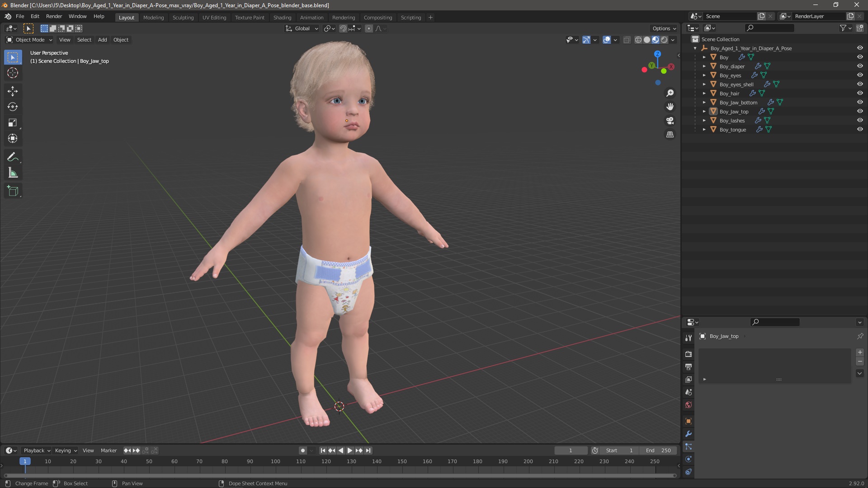Toggle camera view in viewport
The width and height of the screenshot is (868, 488).
[670, 121]
